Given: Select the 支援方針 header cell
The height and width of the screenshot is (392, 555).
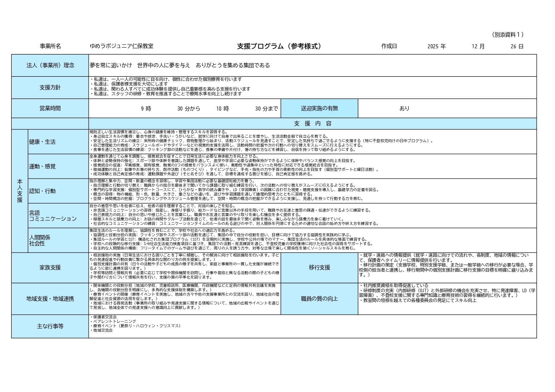Looking at the screenshot, I should [50, 87].
